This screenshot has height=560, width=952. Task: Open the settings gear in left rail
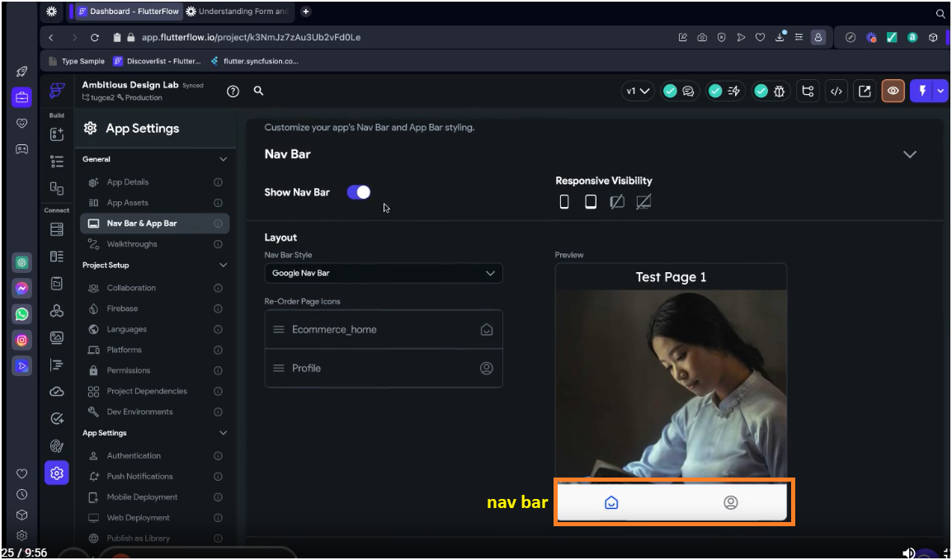[x=57, y=473]
